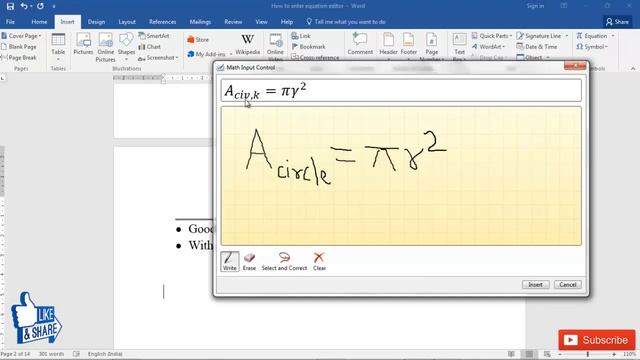640x360 pixels.
Task: Select the Erase tool in Math Input
Action: tap(249, 261)
